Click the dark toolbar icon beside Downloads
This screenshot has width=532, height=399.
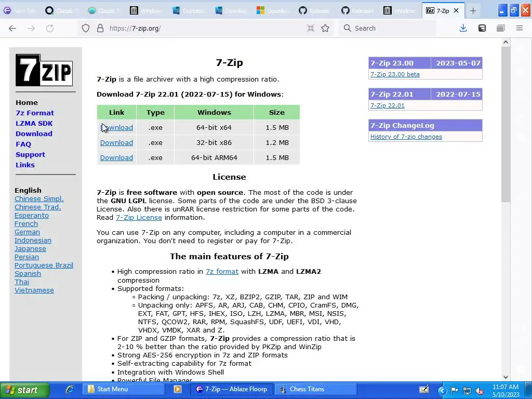(x=482, y=28)
